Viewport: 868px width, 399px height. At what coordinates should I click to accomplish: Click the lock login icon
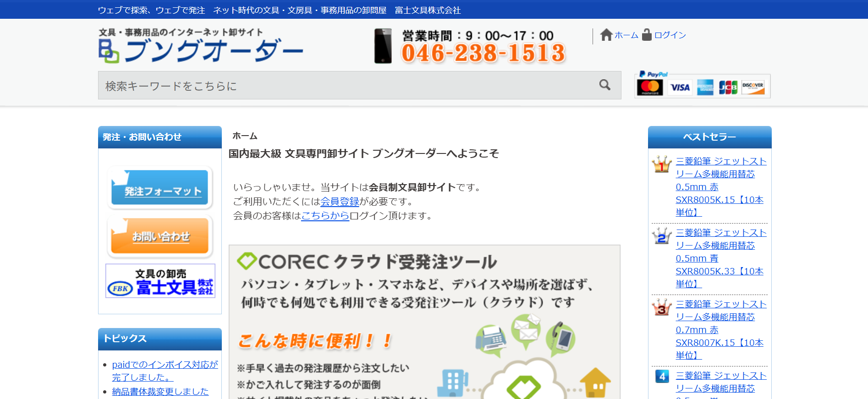coord(647,35)
